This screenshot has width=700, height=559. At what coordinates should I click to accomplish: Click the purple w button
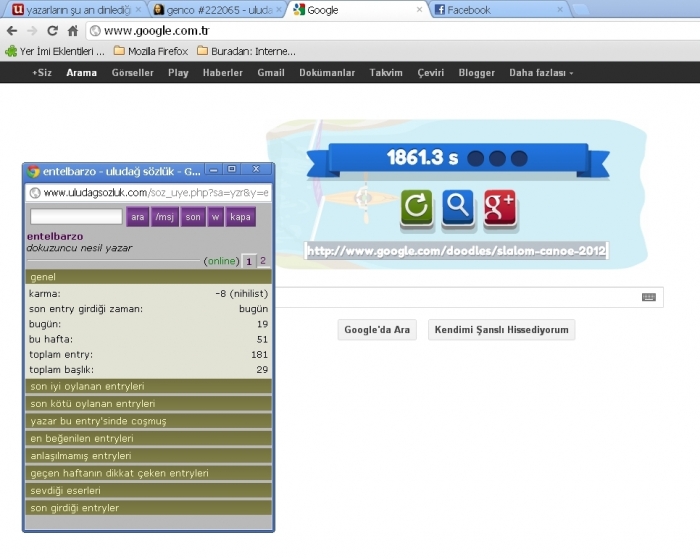click(216, 217)
